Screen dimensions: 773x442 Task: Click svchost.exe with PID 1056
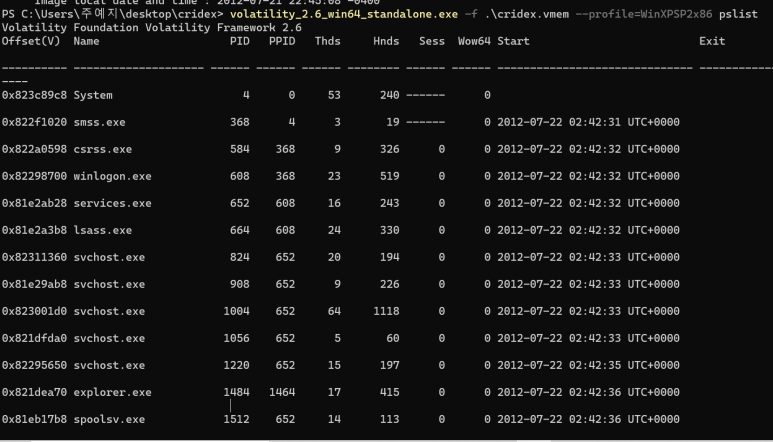coord(109,339)
